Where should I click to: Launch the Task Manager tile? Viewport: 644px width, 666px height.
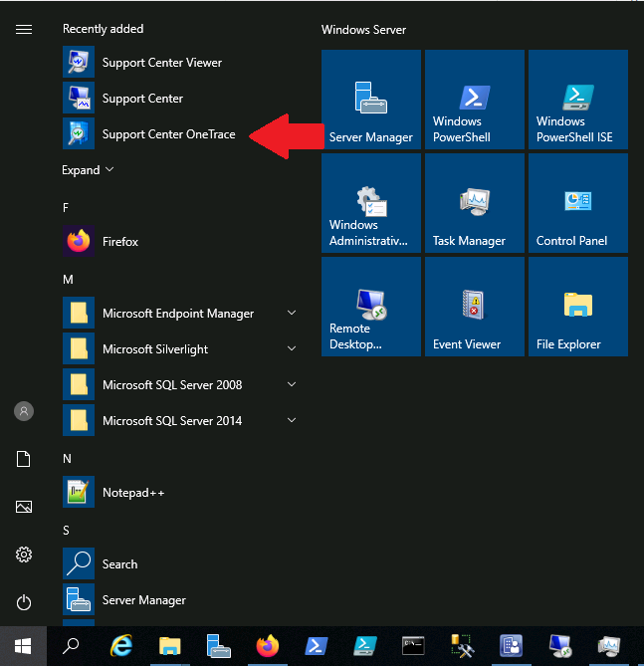(475, 203)
